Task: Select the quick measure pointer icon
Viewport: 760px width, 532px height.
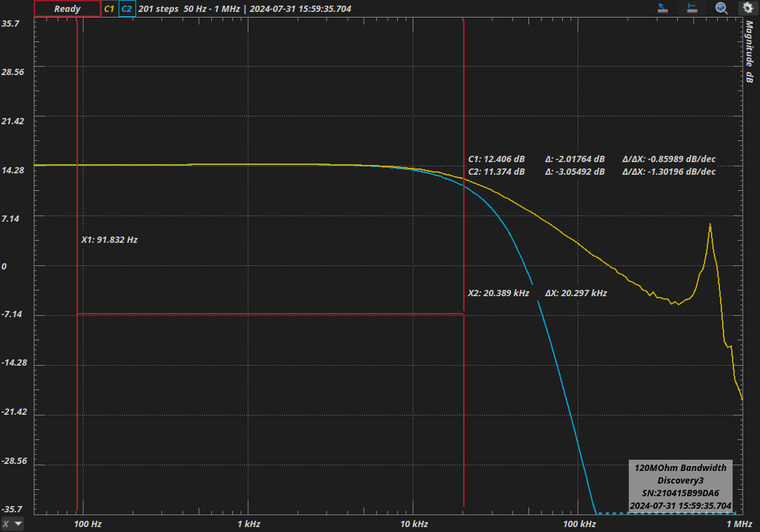Action: (x=662, y=8)
